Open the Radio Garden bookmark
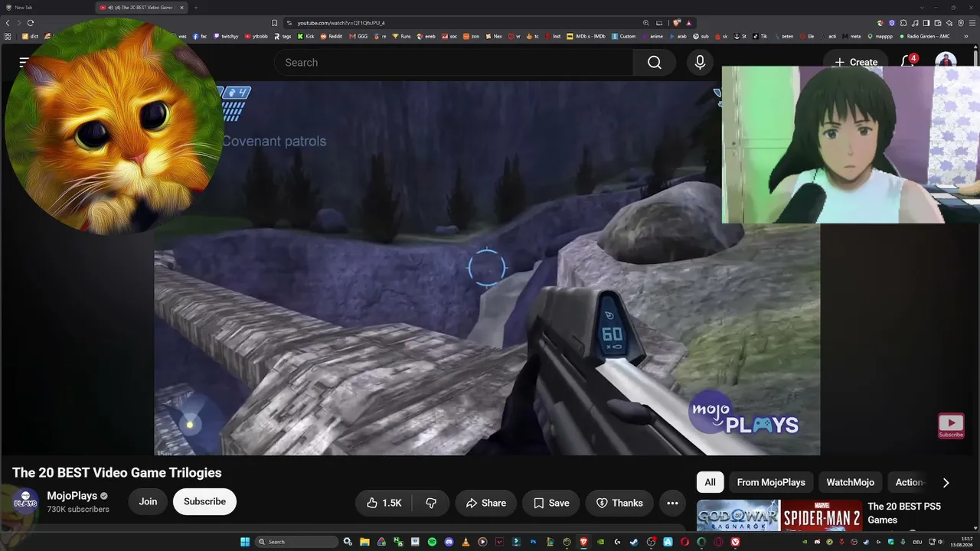Viewport: 980px width, 551px height. pos(924,36)
